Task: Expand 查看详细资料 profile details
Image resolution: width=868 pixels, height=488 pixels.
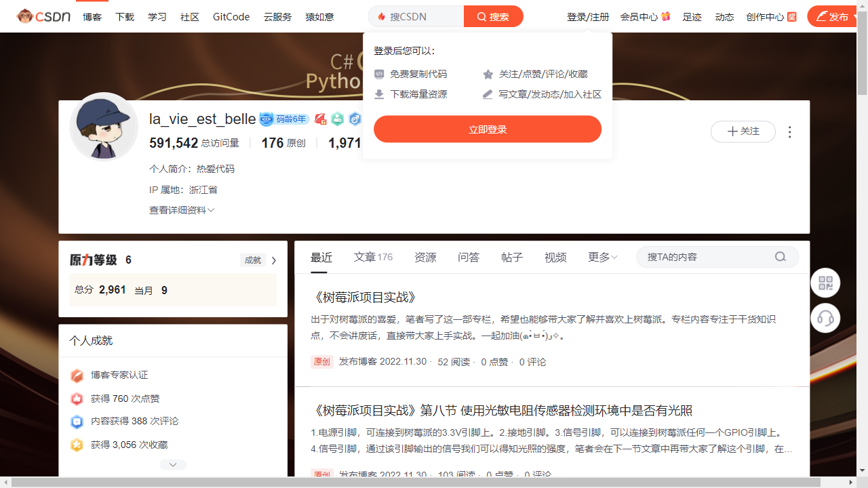Action: (182, 210)
